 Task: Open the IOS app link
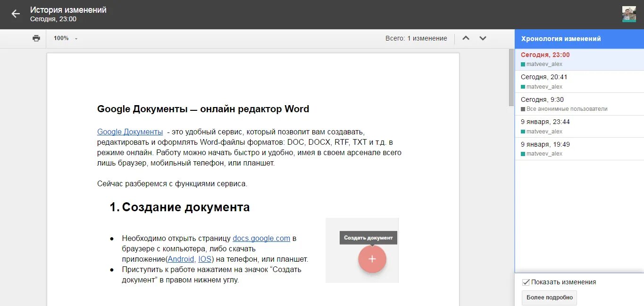click(x=205, y=259)
